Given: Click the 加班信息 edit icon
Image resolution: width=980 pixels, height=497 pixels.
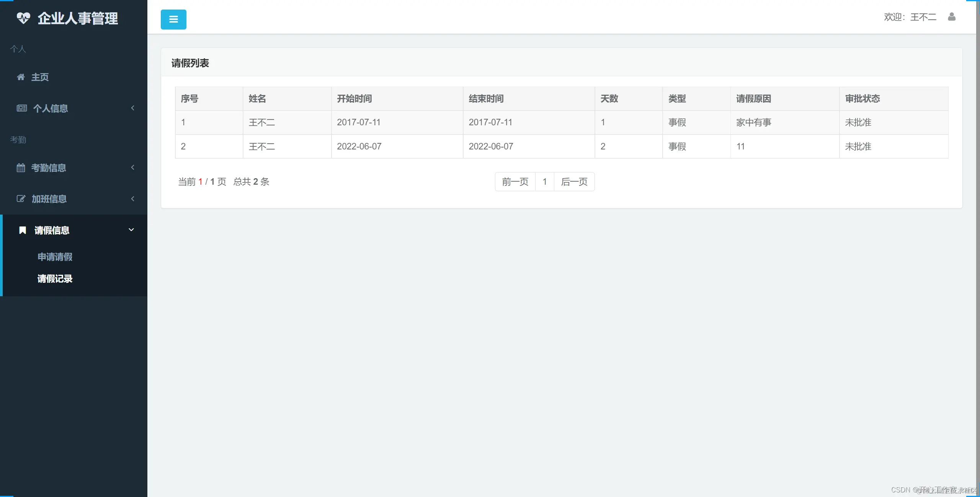Looking at the screenshot, I should pos(21,199).
